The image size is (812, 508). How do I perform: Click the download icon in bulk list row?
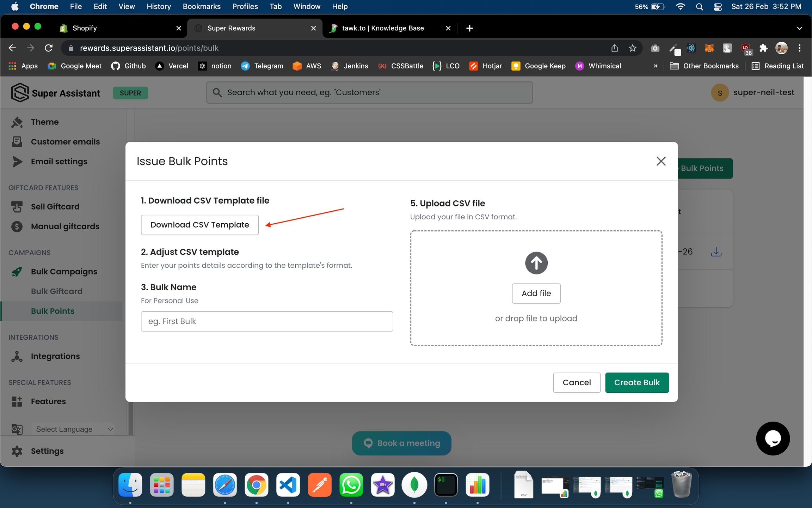pos(716,252)
